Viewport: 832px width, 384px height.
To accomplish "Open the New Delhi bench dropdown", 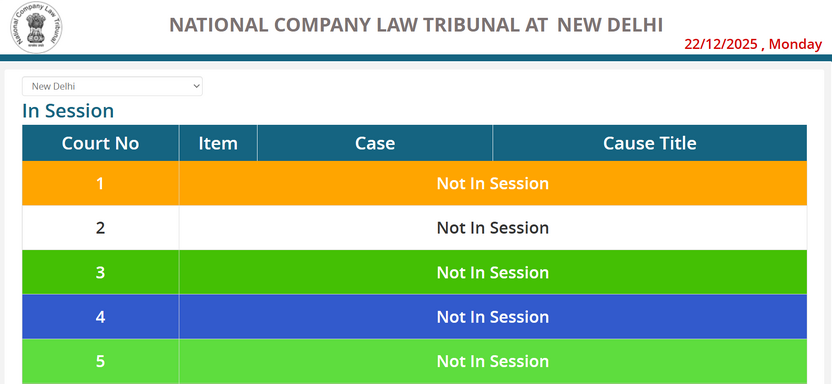I will pyautogui.click(x=112, y=86).
